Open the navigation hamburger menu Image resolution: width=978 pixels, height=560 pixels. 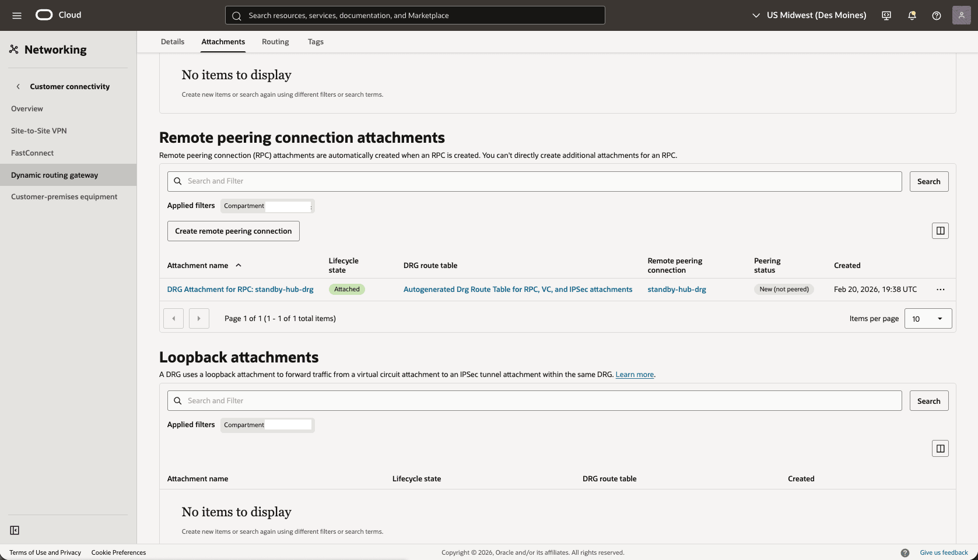tap(16, 16)
